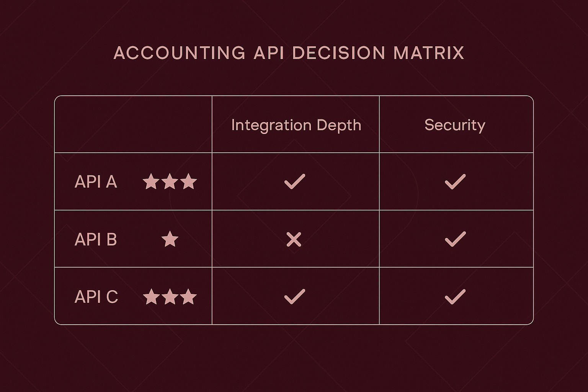588x392 pixels.
Task: Click API B Security checkmark
Action: pos(455,239)
